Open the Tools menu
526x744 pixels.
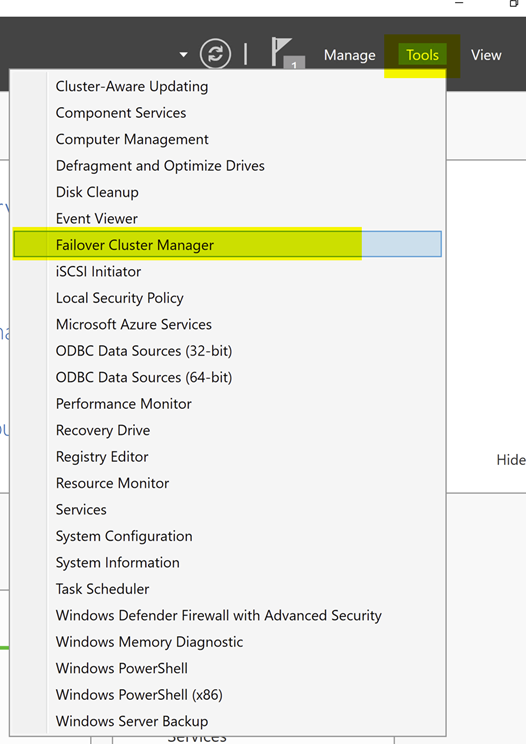click(x=422, y=55)
